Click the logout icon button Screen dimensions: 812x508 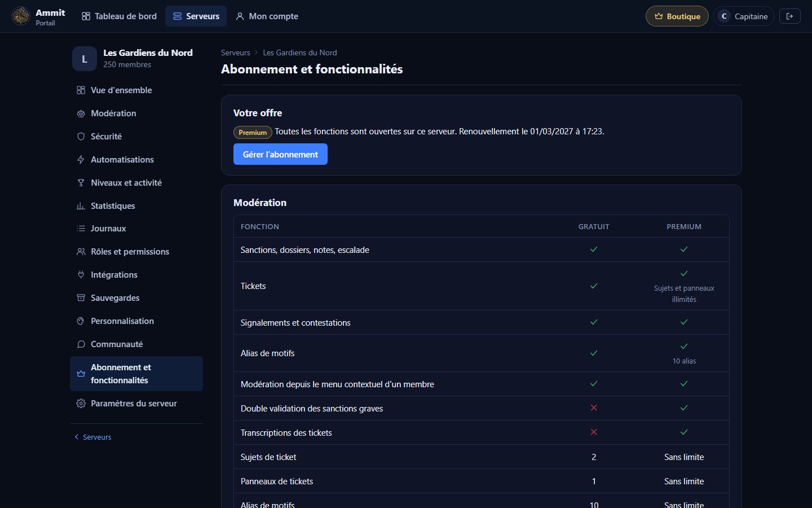[789, 16]
